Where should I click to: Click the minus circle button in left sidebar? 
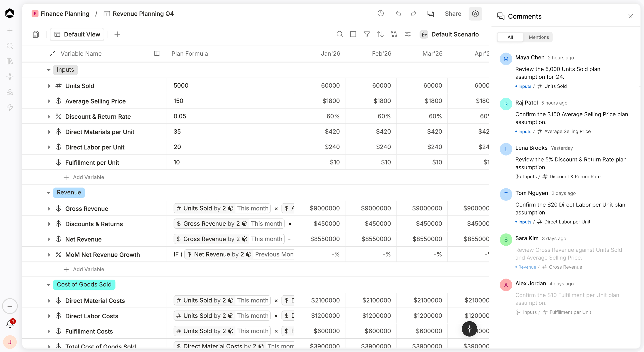point(10,306)
